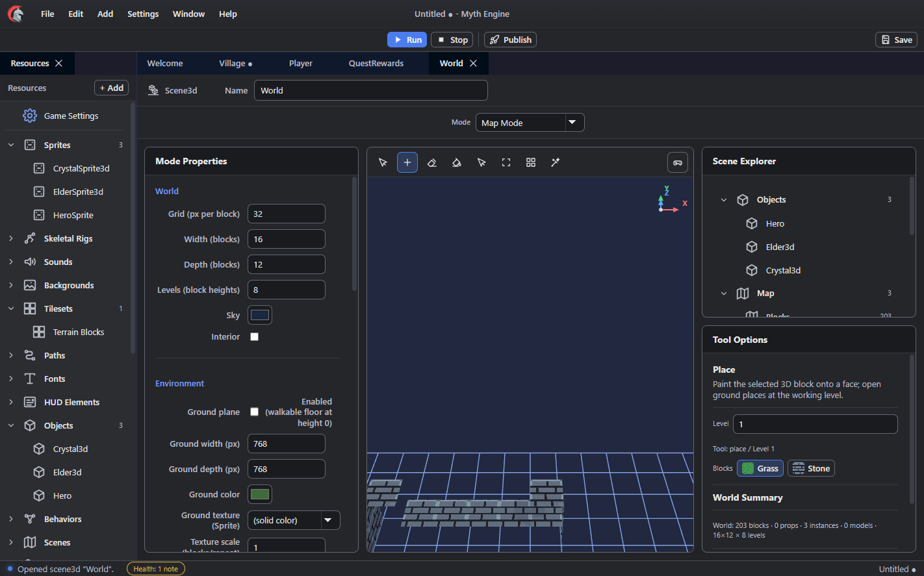
Task: Switch to the QuestRewards tab
Action: coord(376,63)
